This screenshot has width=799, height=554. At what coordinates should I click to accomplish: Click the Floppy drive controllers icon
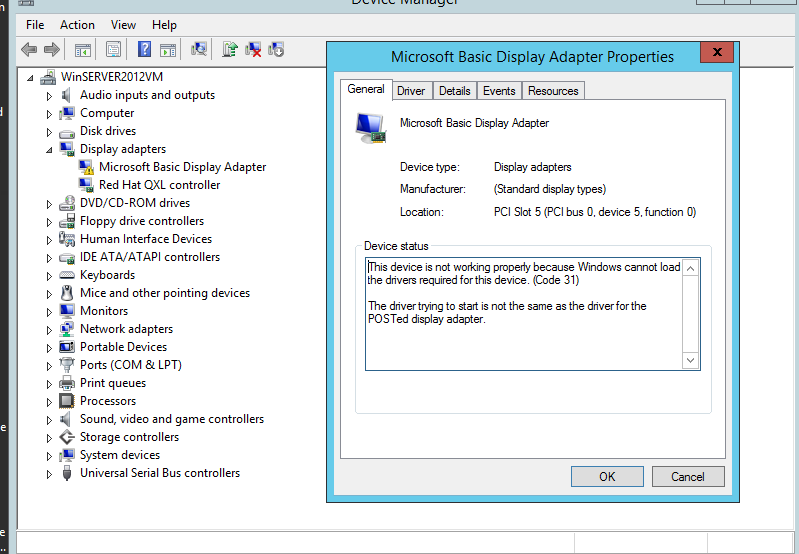click(67, 221)
